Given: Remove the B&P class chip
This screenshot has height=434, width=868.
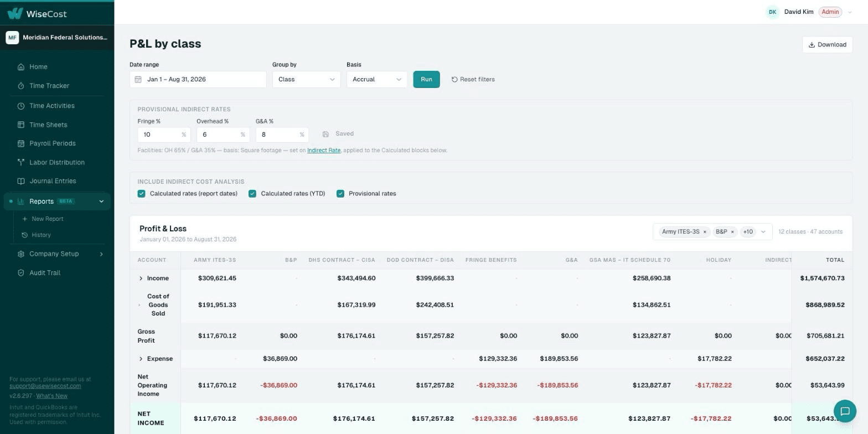Looking at the screenshot, I should [732, 232].
